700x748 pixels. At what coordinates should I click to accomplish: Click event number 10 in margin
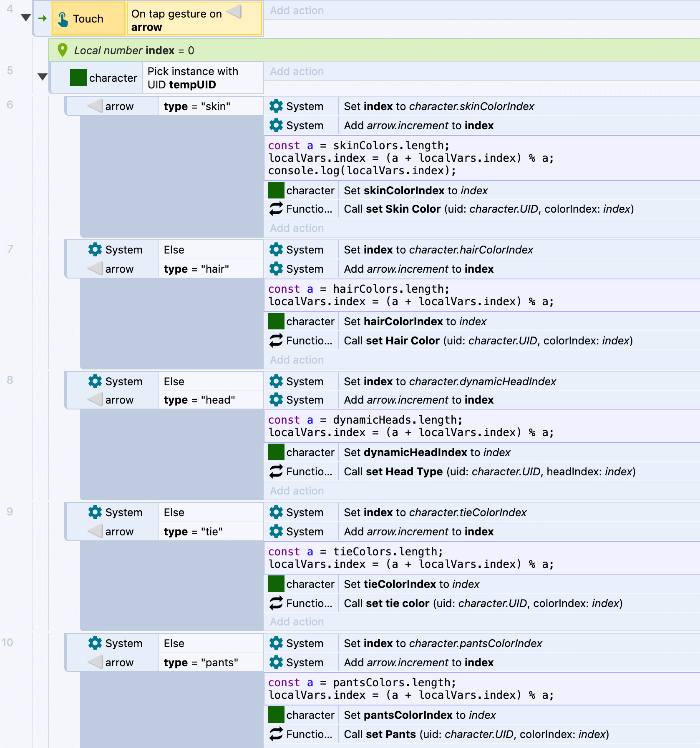(7, 643)
